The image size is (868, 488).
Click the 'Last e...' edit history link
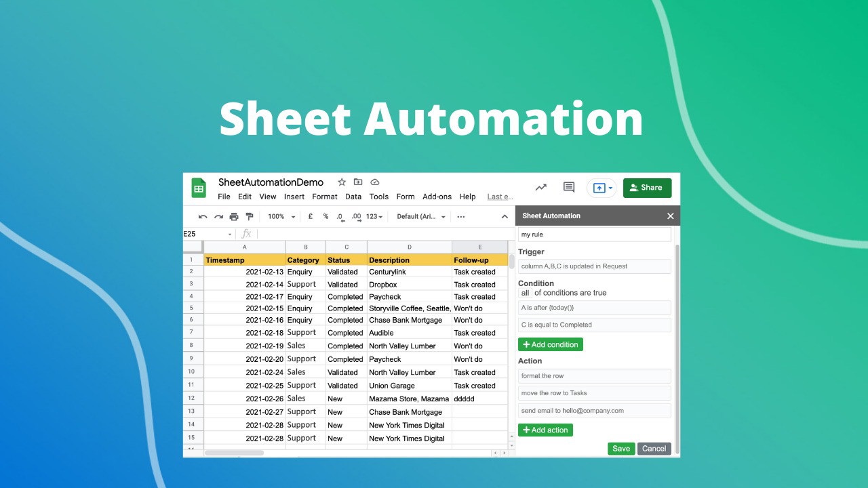click(x=500, y=197)
